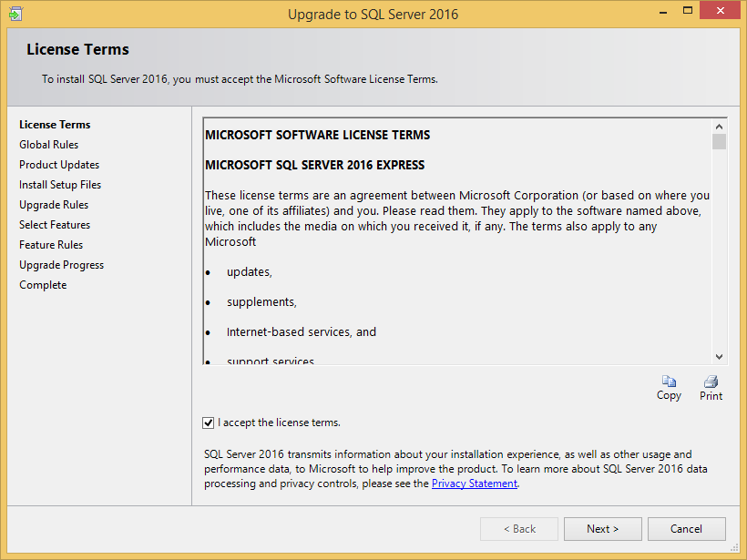
Task: Open the Privacy Statement link
Action: click(x=475, y=484)
